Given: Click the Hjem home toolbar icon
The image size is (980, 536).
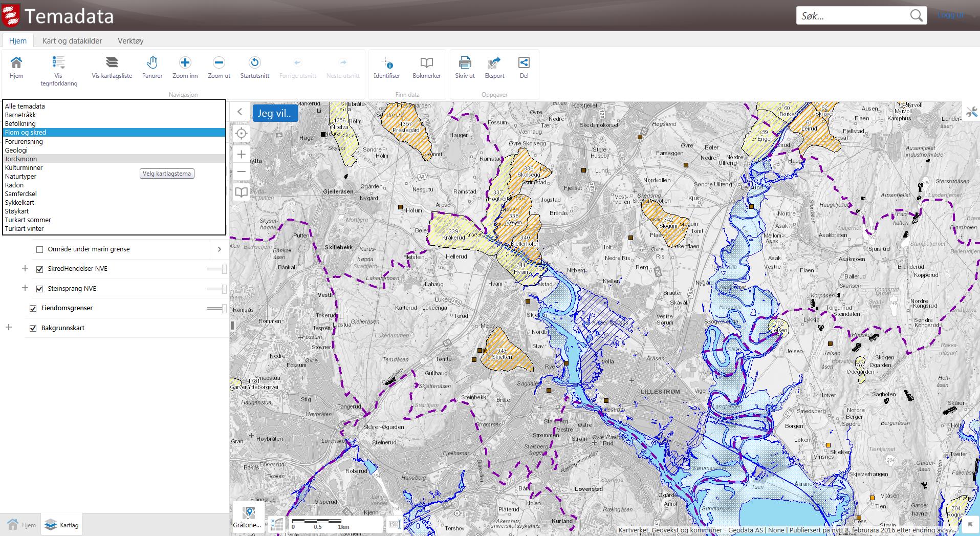Looking at the screenshot, I should tap(16, 68).
